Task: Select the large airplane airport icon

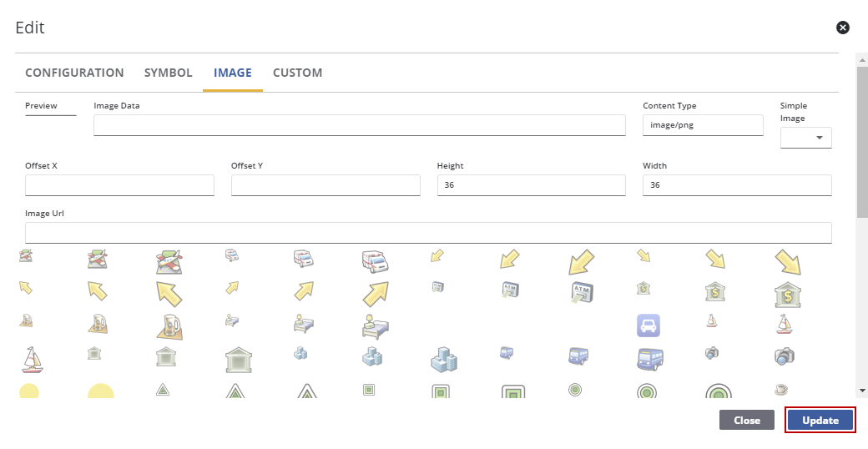Action: click(x=169, y=261)
